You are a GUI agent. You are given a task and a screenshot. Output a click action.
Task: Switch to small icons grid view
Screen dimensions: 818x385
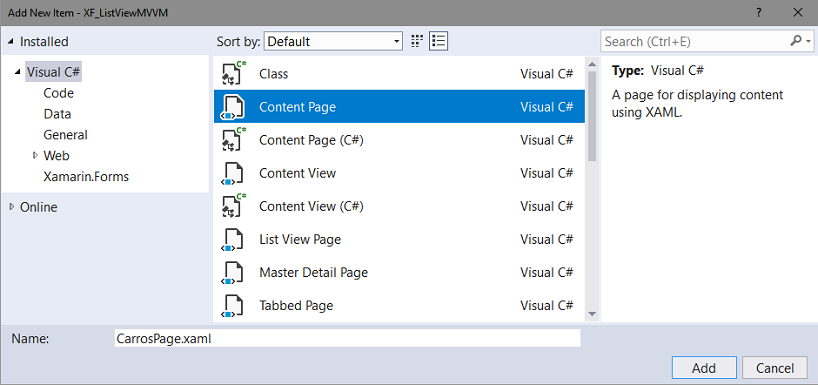click(x=416, y=41)
